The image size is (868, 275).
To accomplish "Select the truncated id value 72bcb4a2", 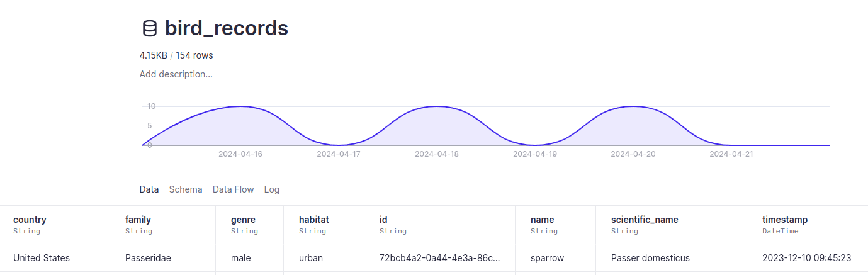I will [x=440, y=258].
